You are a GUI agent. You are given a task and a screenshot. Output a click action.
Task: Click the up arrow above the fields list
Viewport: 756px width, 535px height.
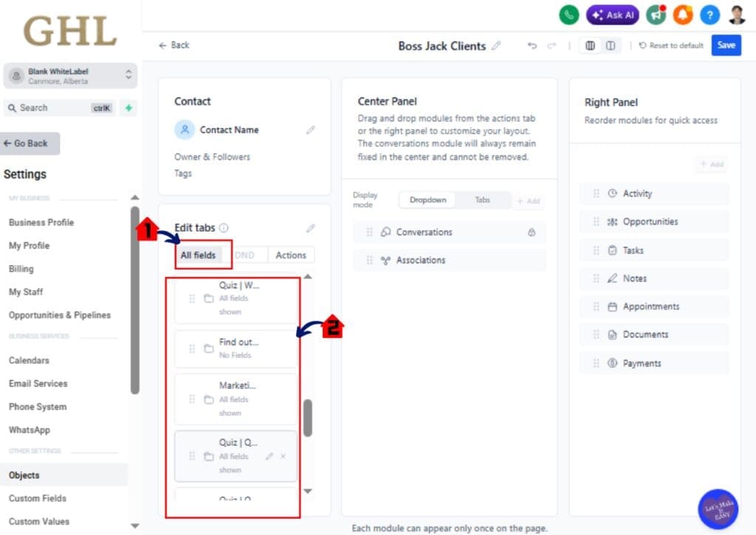coord(309,277)
